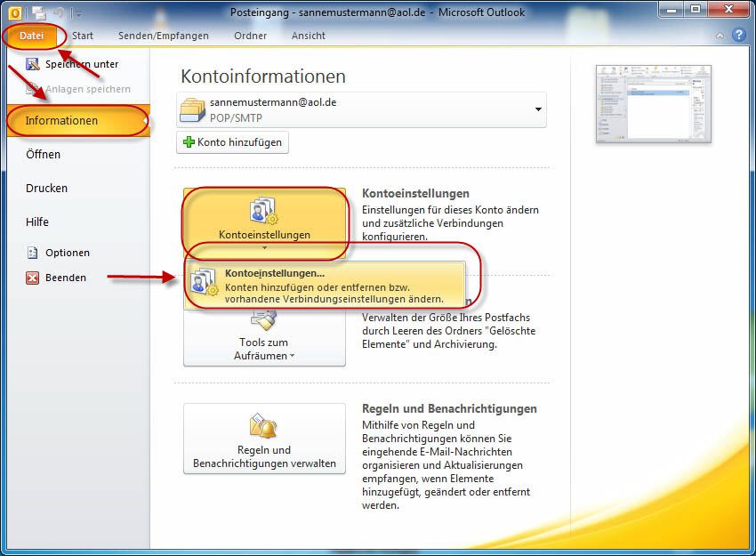Open Regeln und Benachrichtigungen verwalten
Viewport: 756px width, 556px height.
[263, 439]
